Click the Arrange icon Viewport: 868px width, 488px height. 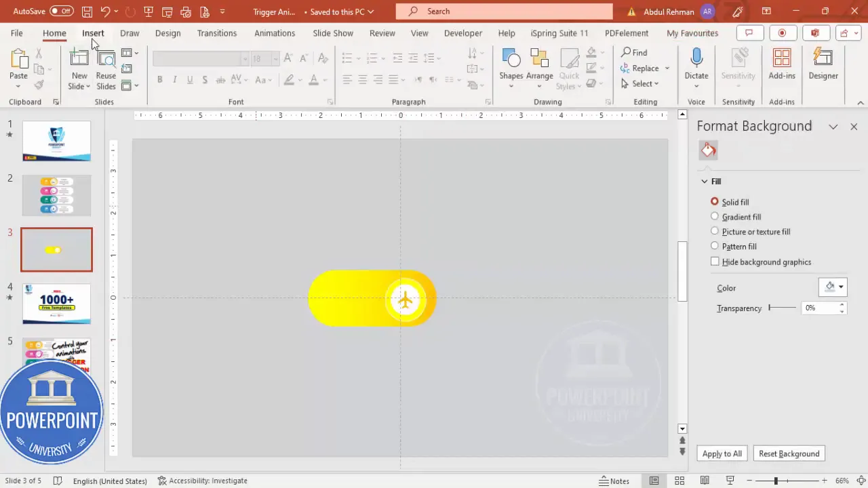point(539,59)
